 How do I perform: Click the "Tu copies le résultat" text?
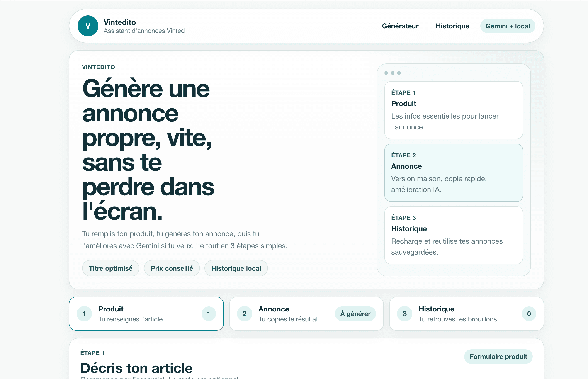point(288,319)
